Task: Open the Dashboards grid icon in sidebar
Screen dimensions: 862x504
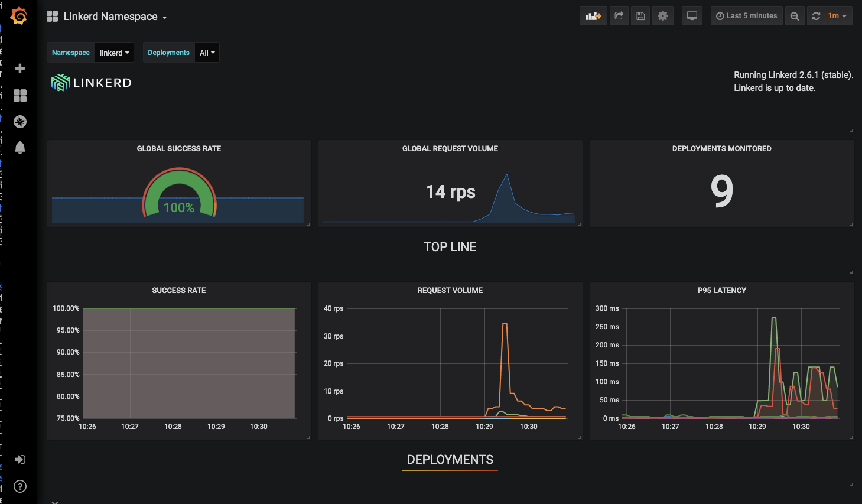Action: [20, 96]
